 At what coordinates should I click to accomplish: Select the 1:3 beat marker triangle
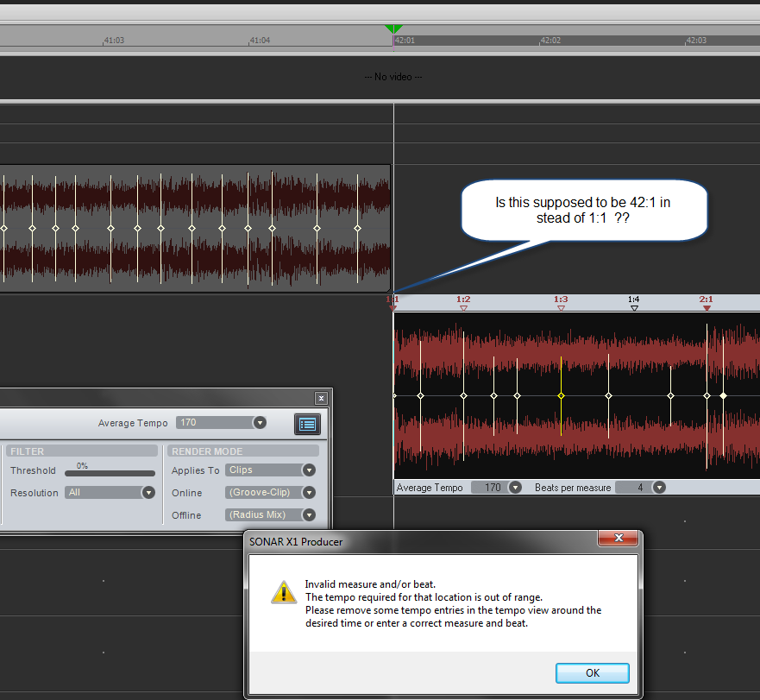pyautogui.click(x=561, y=307)
